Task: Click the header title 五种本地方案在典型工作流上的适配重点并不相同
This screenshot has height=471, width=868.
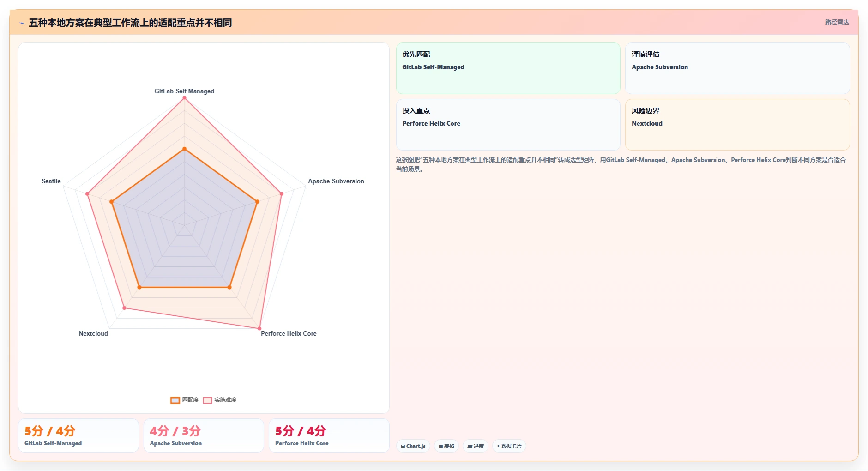Action: click(x=130, y=23)
